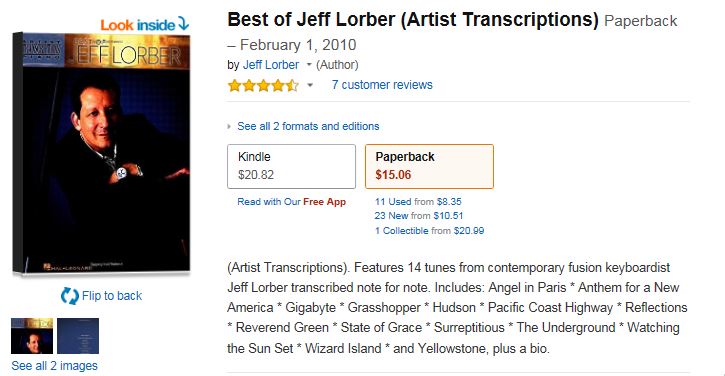The width and height of the screenshot is (725, 376).
Task: Click the Jeff Lorber author link
Action: pyautogui.click(x=270, y=65)
